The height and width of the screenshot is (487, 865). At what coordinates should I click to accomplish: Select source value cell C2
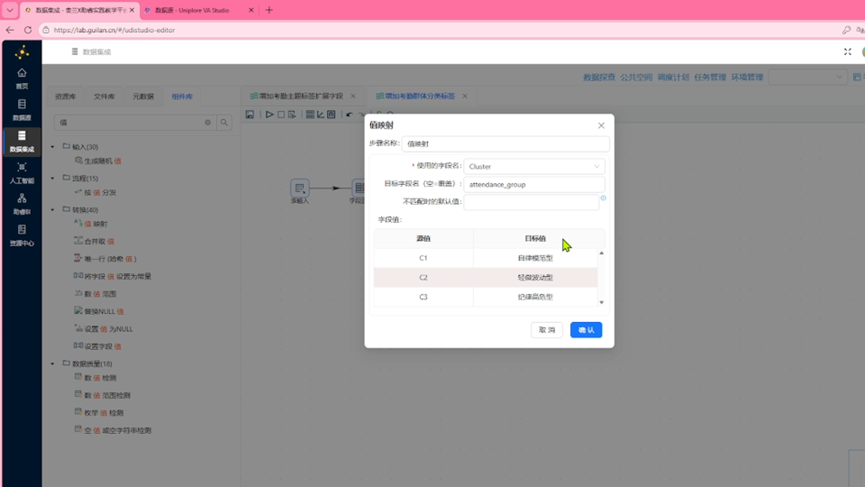coord(423,277)
